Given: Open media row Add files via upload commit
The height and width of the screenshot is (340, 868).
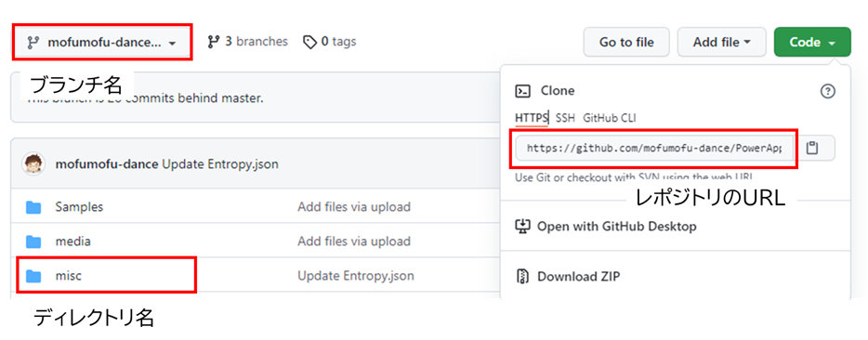Looking at the screenshot, I should (354, 242).
